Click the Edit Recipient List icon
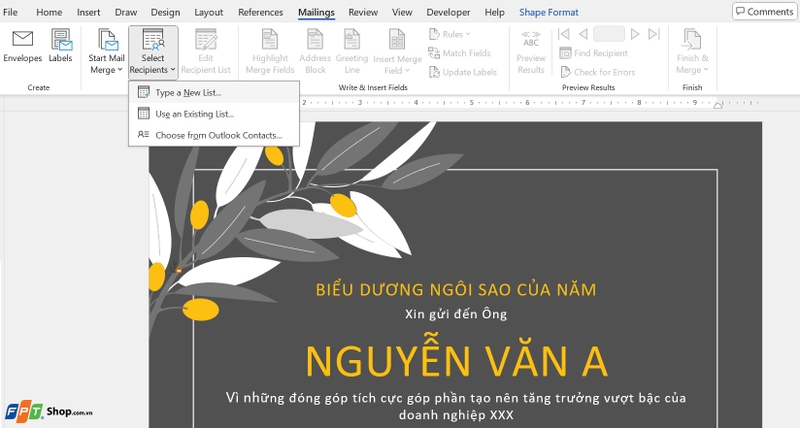This screenshot has width=800, height=428. coord(206,40)
